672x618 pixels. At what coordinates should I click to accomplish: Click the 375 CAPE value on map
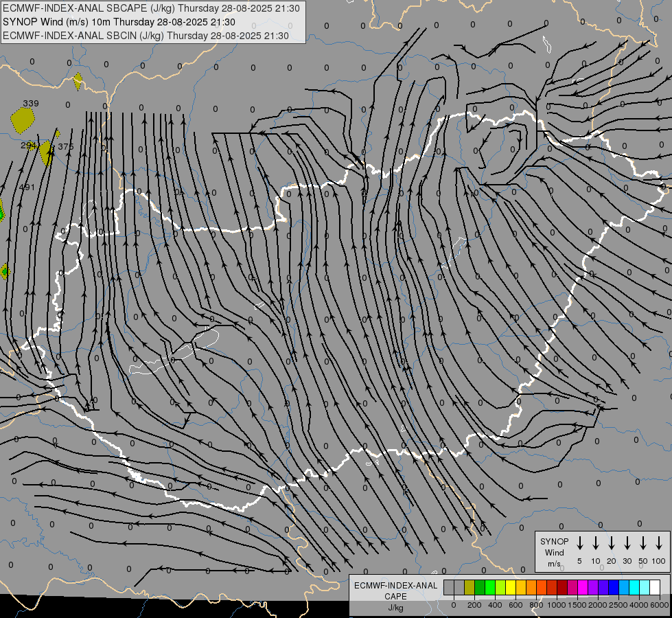click(66, 147)
